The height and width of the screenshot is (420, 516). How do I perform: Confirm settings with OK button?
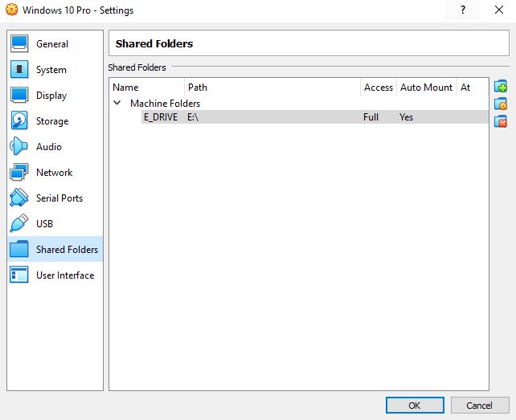pyautogui.click(x=415, y=406)
